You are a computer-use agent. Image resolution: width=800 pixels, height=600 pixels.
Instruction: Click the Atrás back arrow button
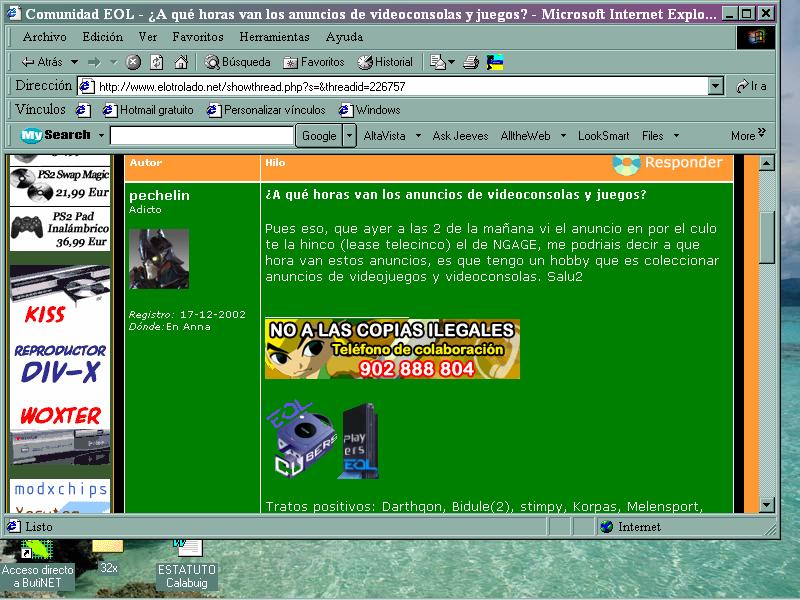40,62
